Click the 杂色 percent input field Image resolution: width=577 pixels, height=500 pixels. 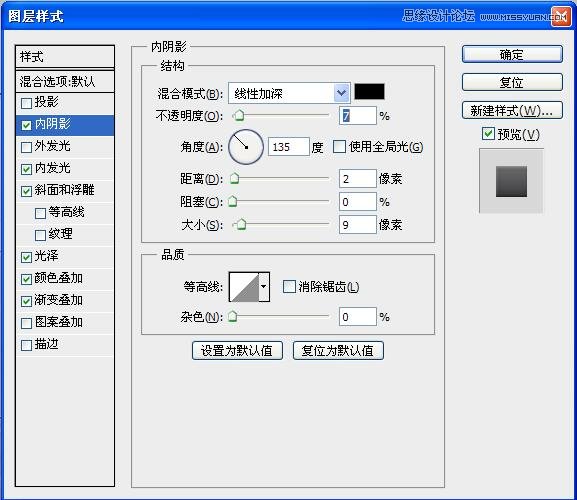[x=358, y=317]
